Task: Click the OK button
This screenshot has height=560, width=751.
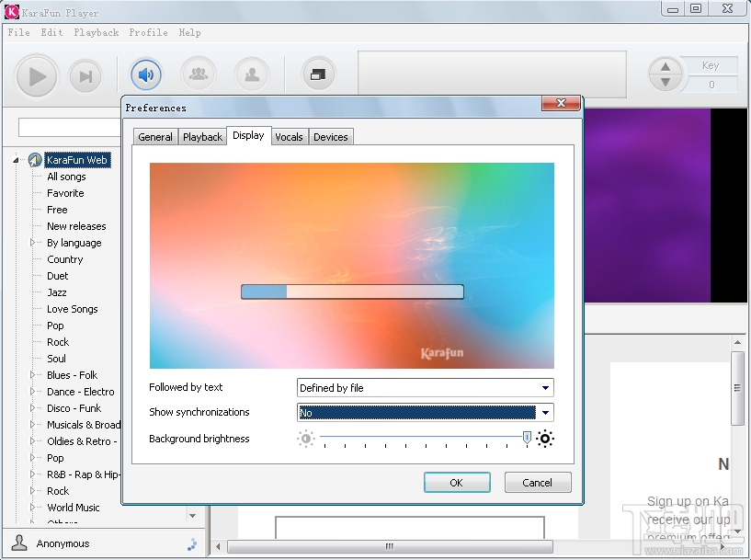Action: pyautogui.click(x=456, y=482)
